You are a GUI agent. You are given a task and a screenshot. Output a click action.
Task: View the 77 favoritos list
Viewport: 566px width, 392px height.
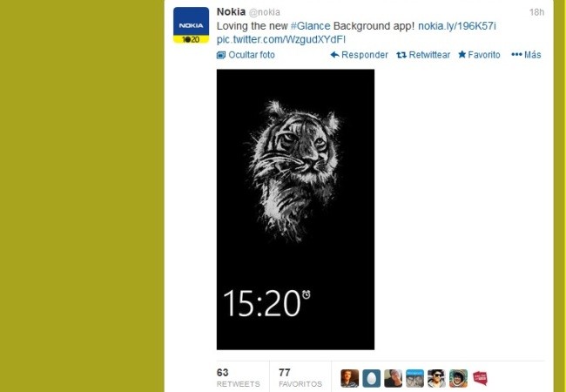pos(300,377)
